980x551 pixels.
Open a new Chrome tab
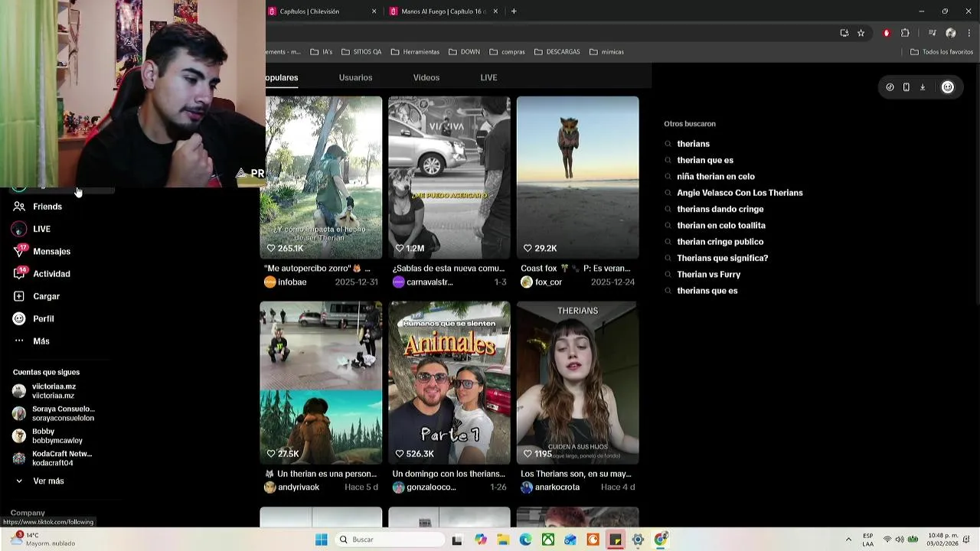coord(514,11)
